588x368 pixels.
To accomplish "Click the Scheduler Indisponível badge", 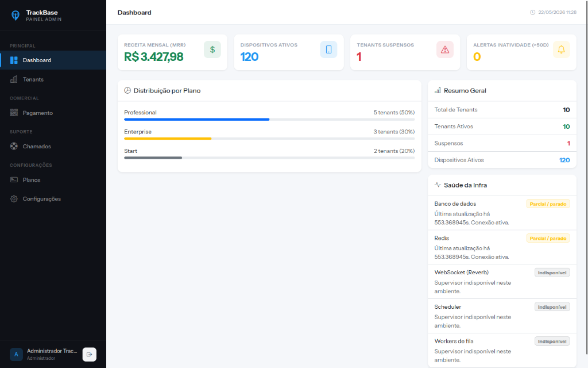I will (552, 307).
